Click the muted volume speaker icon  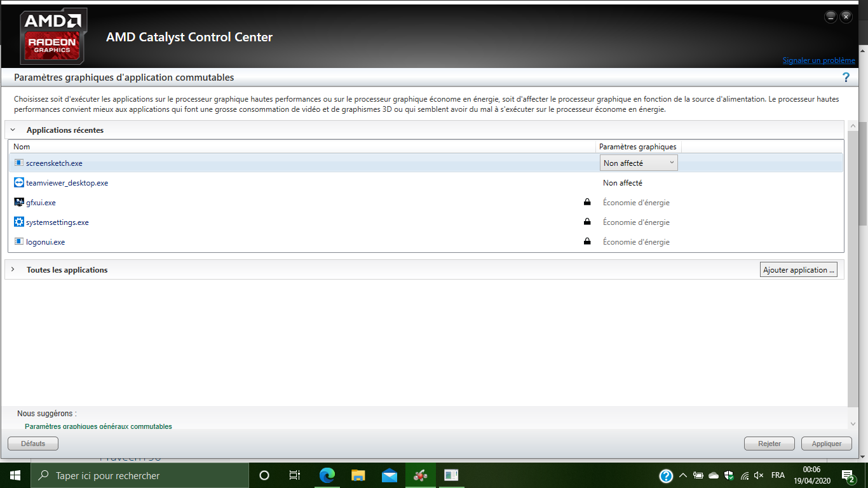coord(759,475)
